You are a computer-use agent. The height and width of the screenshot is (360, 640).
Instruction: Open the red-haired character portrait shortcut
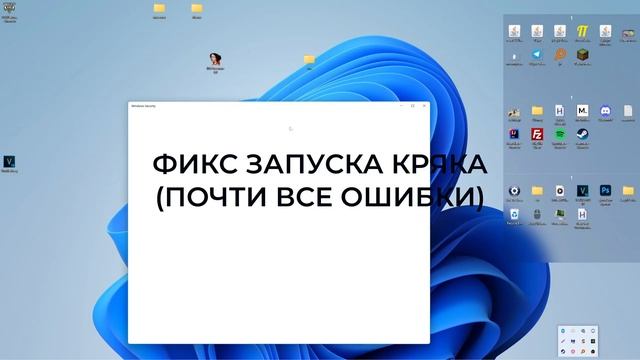tap(216, 59)
